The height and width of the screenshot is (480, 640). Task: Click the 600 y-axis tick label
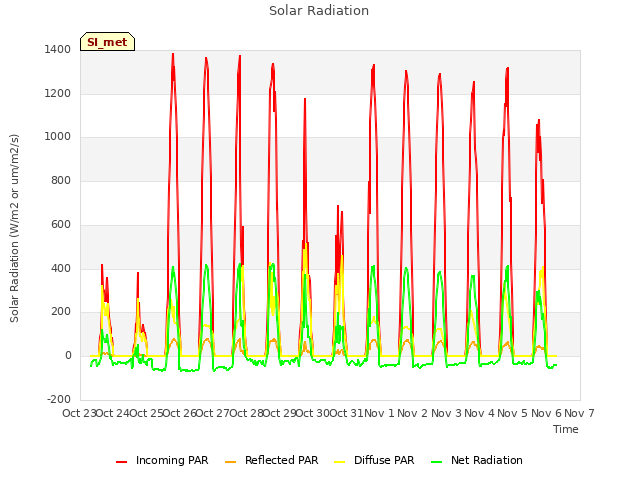(x=61, y=224)
